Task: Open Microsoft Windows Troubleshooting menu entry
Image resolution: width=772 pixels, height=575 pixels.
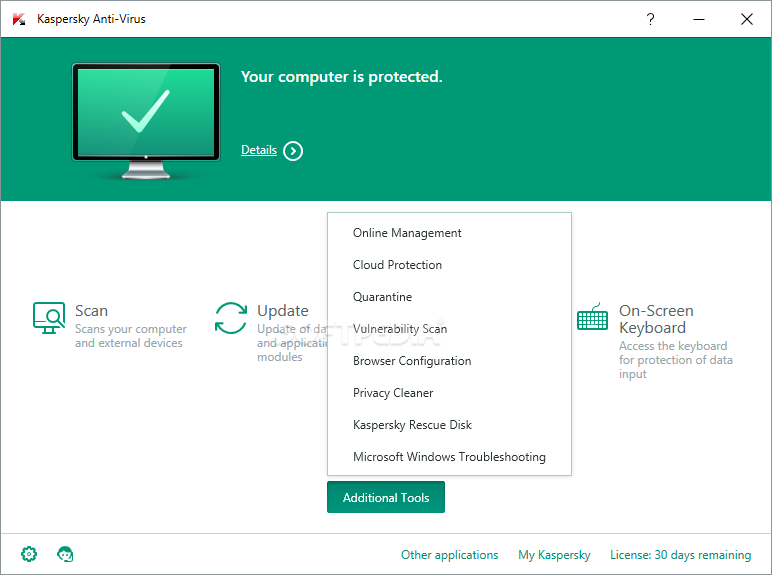Action: click(449, 457)
